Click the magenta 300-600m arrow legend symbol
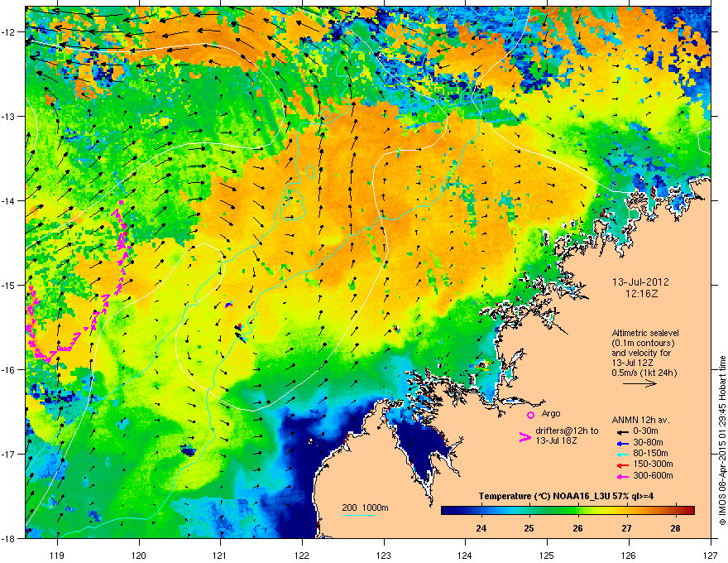Viewport: 728px width, 563px height. pos(622,476)
